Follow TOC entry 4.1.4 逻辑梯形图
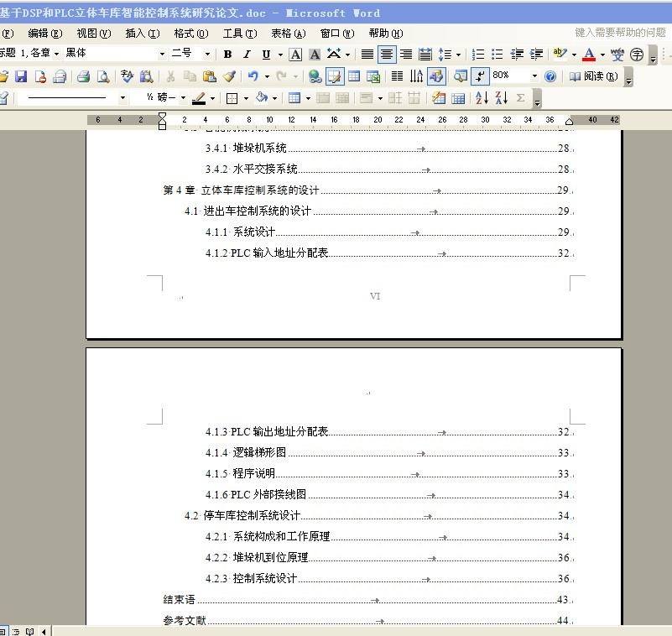672x636 pixels. point(389,453)
